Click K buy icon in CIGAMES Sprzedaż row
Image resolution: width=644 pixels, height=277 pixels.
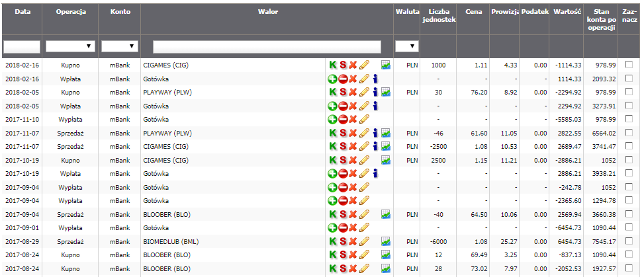333,146
